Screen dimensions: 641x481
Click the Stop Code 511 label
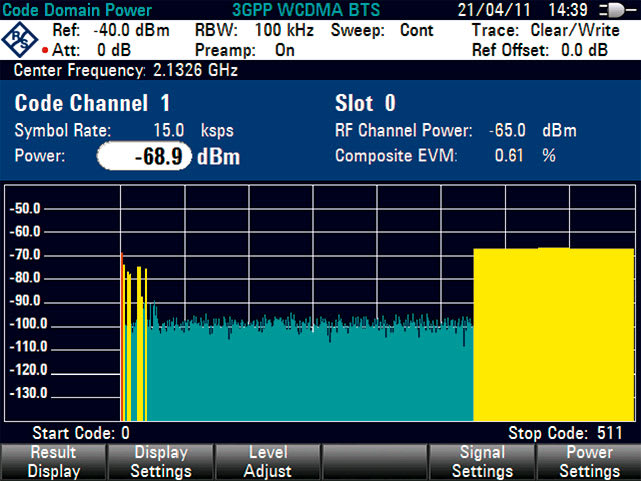(565, 433)
